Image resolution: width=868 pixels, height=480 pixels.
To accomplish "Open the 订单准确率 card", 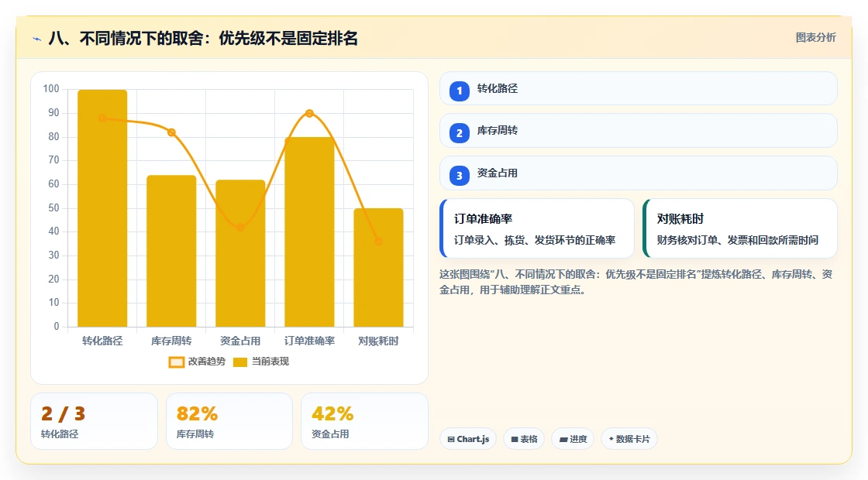I will coord(537,228).
